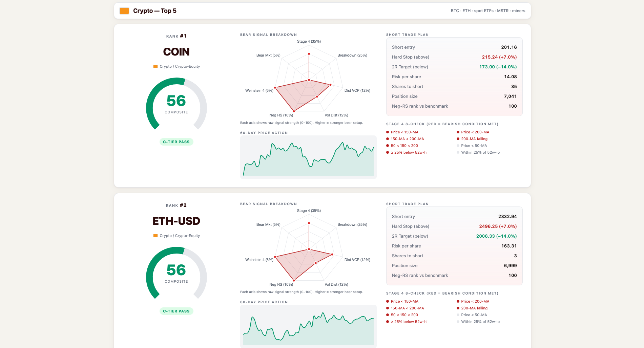Click Neg RS (10%) axis label on COIN radar
The width and height of the screenshot is (644, 348).
coord(281,115)
